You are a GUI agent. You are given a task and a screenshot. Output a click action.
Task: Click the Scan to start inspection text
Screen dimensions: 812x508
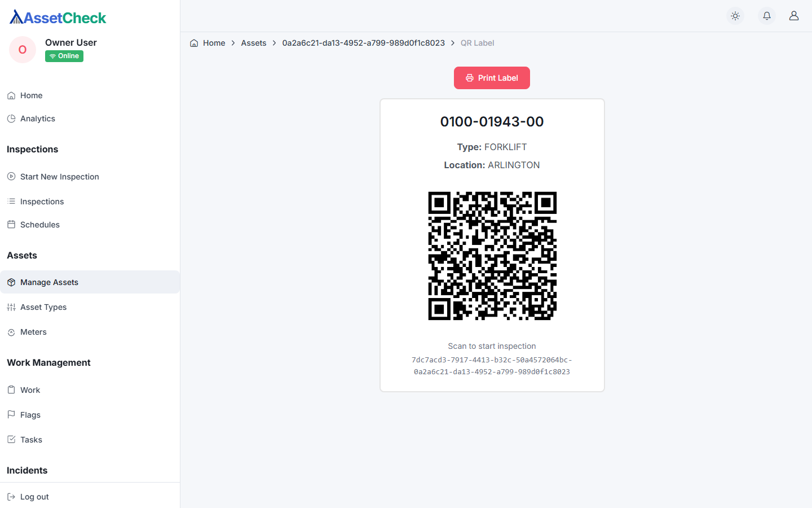pyautogui.click(x=492, y=346)
